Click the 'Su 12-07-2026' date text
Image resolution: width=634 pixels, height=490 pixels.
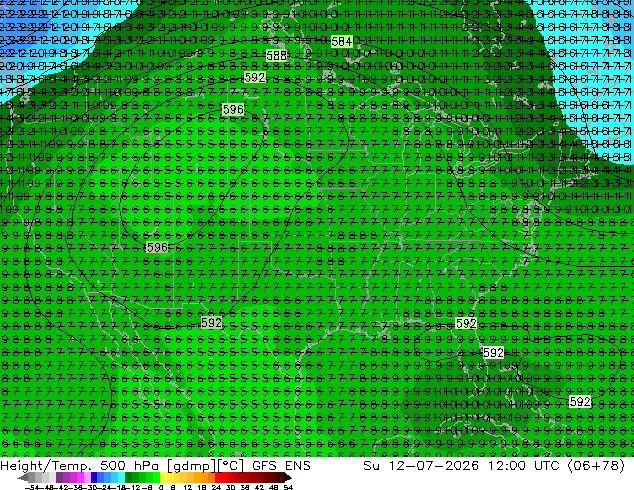421,465
